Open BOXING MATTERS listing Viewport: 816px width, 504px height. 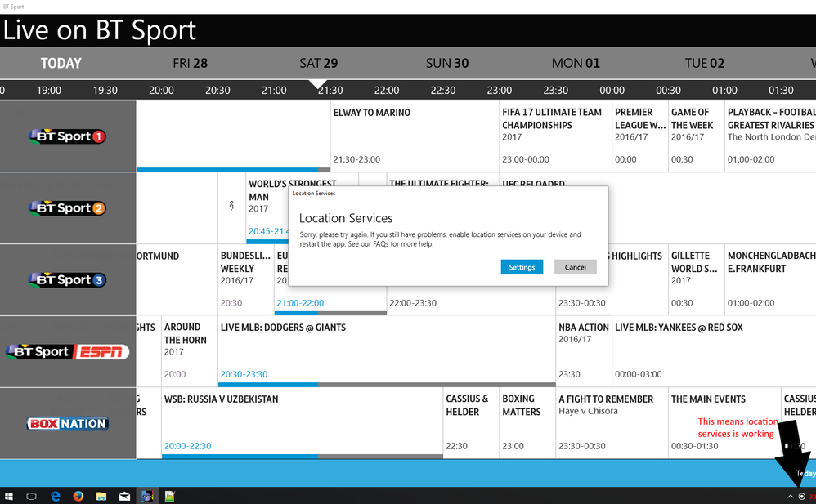click(527, 423)
